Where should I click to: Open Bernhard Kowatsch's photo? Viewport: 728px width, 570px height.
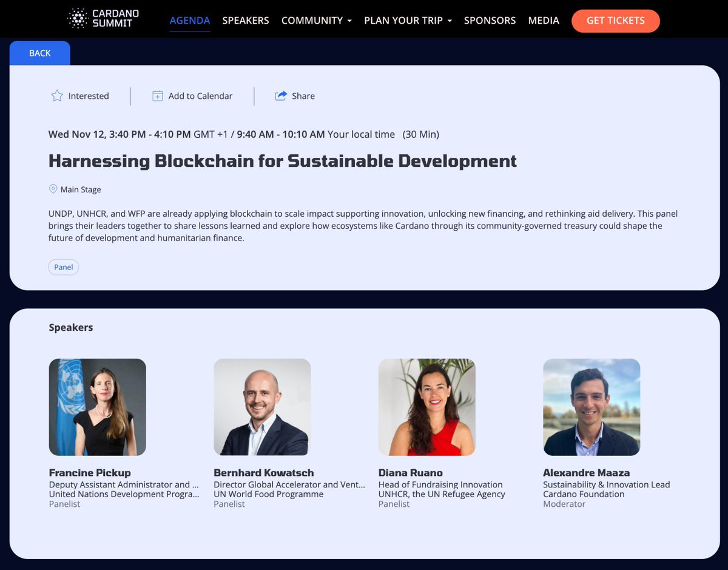coord(262,407)
